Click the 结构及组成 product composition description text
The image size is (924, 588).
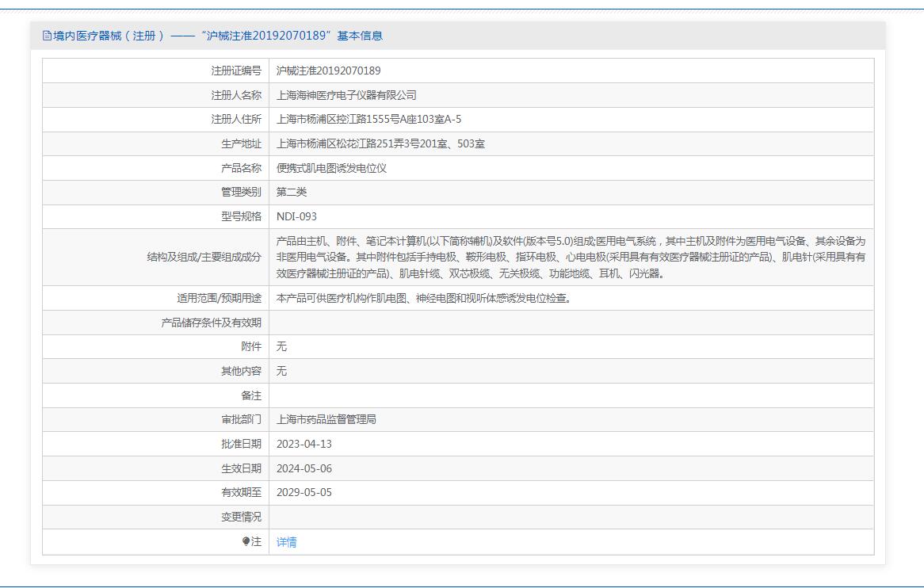571,257
